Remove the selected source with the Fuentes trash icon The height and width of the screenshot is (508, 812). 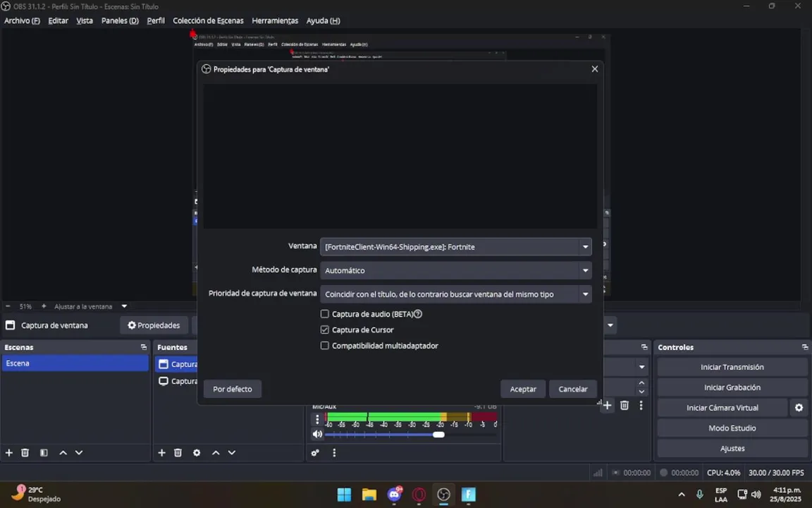[x=178, y=452]
